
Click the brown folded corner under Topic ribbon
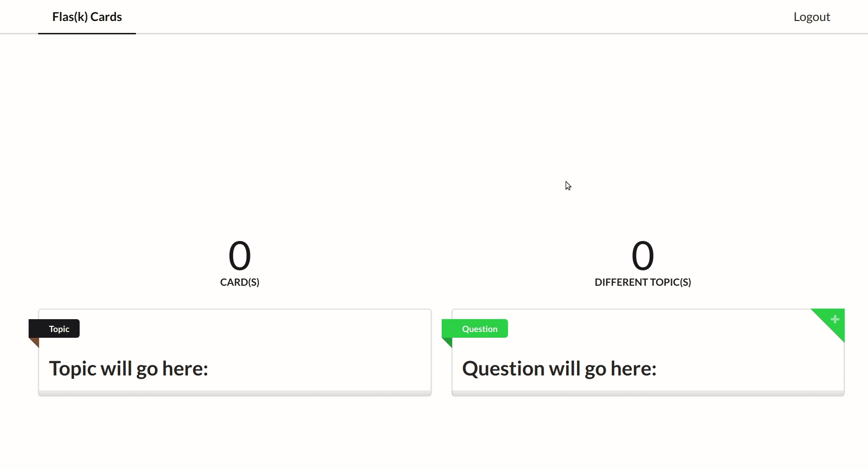[35, 341]
